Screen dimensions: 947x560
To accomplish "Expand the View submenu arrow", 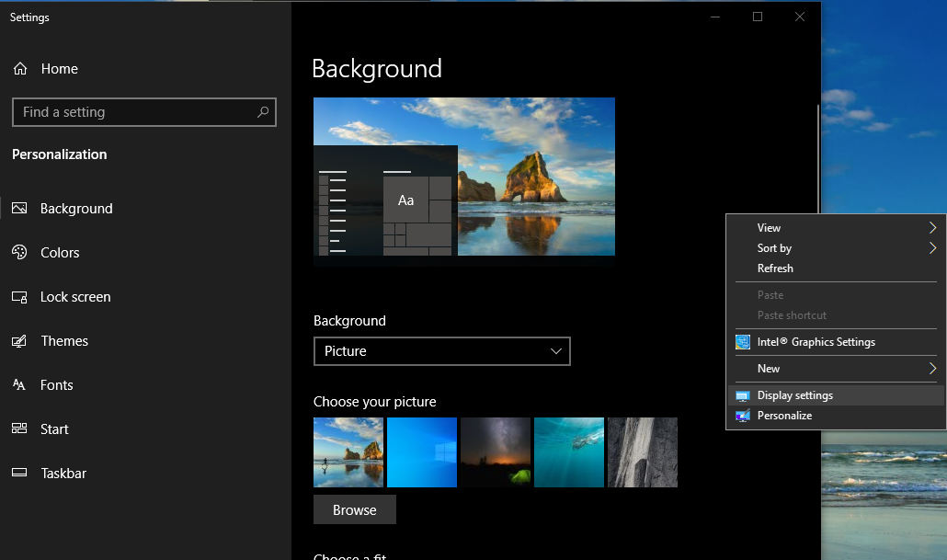I will click(x=932, y=228).
